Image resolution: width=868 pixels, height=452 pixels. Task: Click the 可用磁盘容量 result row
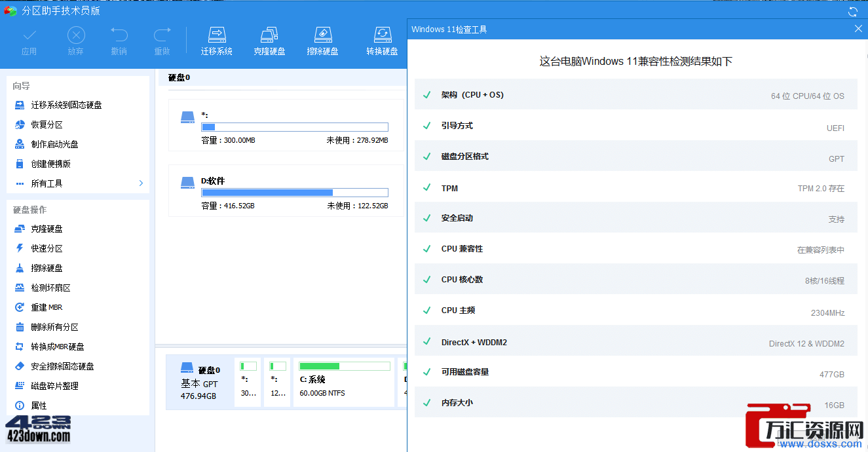point(636,372)
